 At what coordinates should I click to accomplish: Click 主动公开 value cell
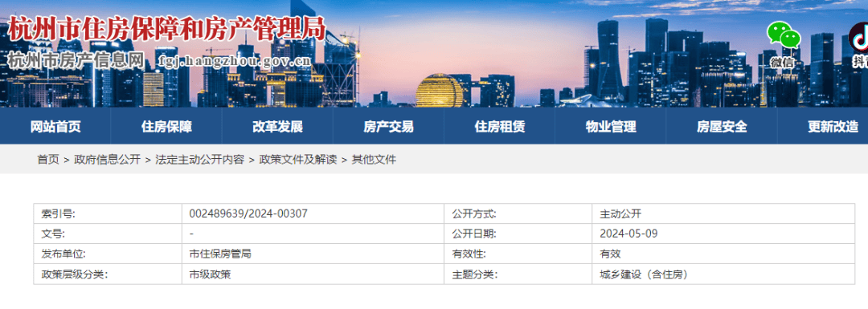[x=723, y=213]
